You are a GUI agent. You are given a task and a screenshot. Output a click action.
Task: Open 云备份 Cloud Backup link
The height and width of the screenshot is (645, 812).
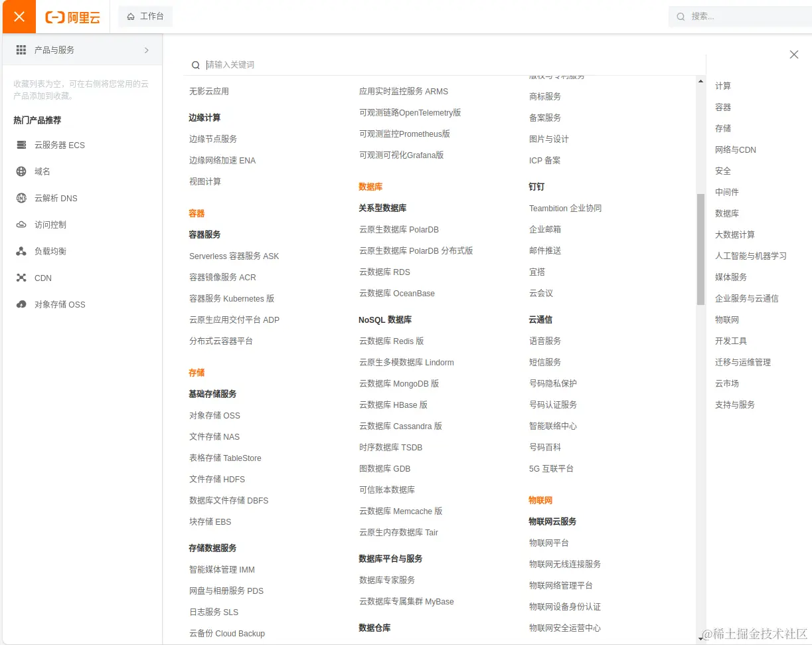coord(227,633)
